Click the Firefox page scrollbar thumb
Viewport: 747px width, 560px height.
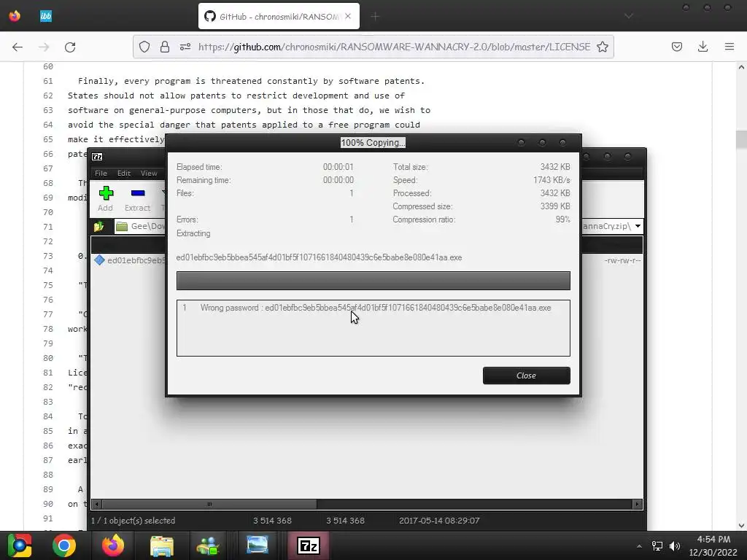coord(741,139)
